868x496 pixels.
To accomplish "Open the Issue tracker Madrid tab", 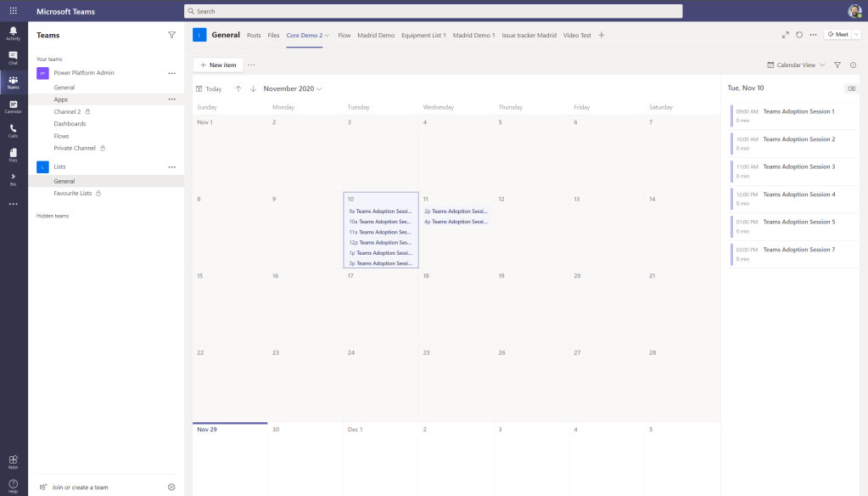I will pyautogui.click(x=529, y=36).
